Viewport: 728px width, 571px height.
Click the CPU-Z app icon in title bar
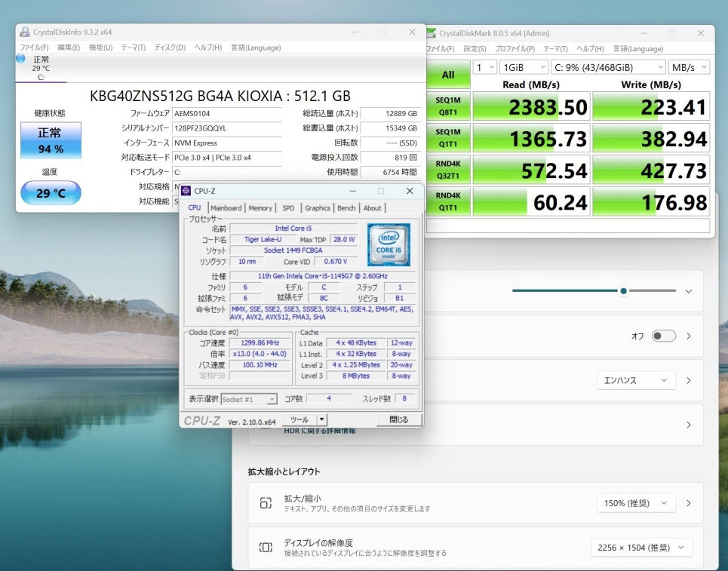186,191
